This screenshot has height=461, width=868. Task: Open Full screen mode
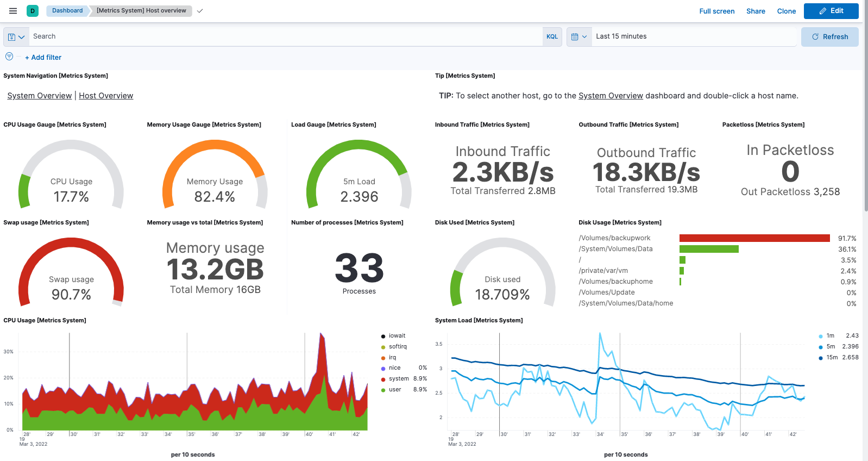716,11
